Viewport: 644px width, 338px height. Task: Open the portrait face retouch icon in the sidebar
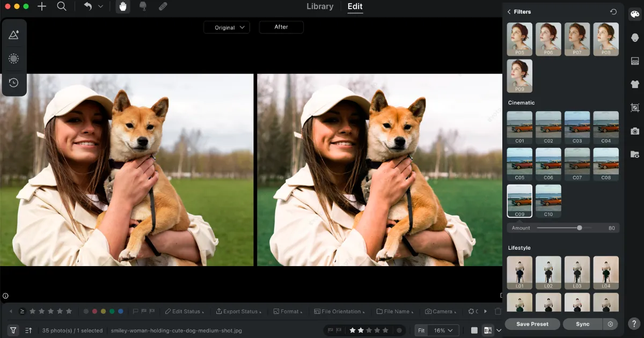pyautogui.click(x=635, y=38)
